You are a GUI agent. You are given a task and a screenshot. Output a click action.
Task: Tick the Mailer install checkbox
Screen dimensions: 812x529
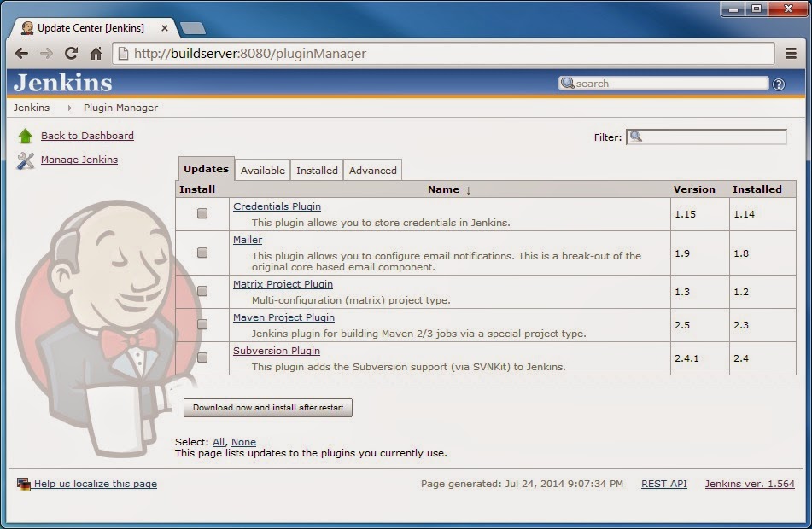pos(202,253)
